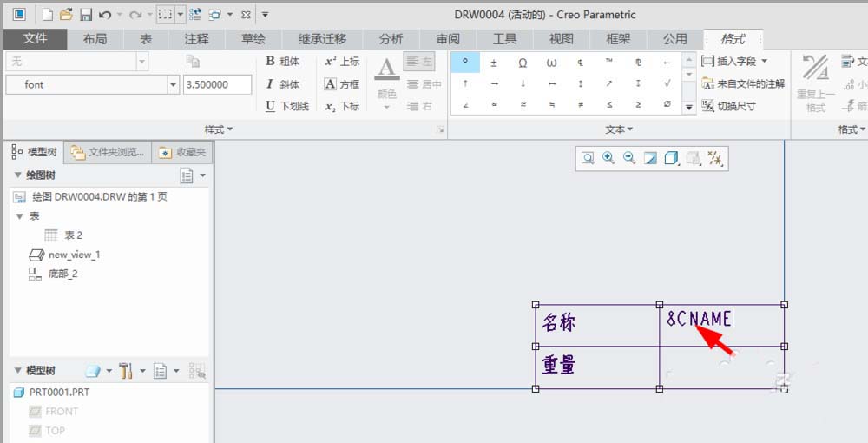Open drawing tree settings icon
Viewport: 868px width, 443px height.
point(187,175)
